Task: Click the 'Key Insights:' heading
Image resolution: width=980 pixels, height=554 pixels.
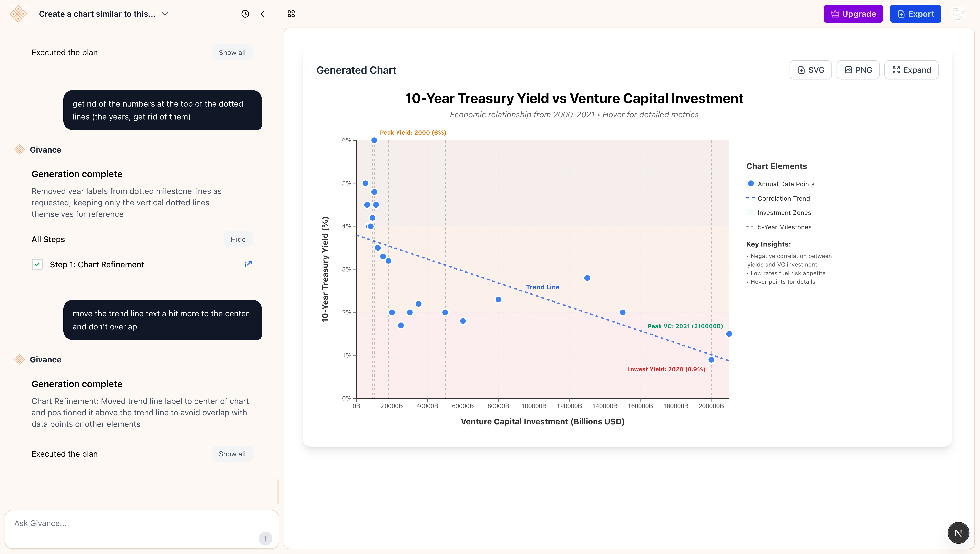Action: (x=768, y=244)
